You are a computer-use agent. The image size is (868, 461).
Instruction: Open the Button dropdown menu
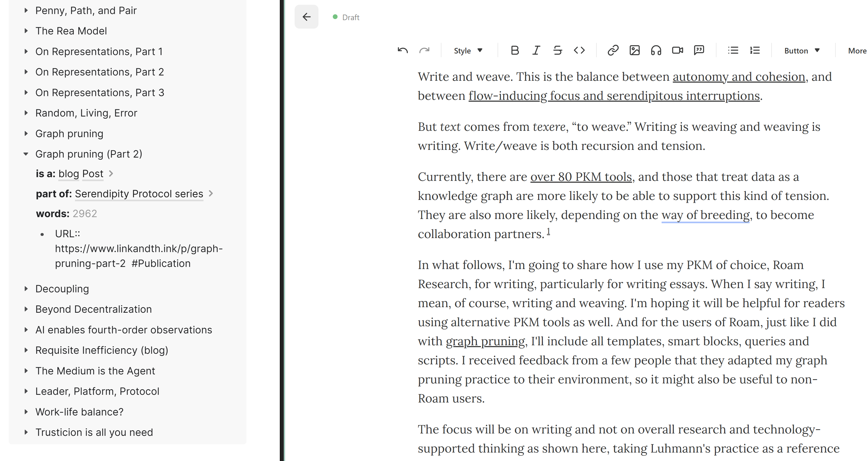[x=801, y=51]
